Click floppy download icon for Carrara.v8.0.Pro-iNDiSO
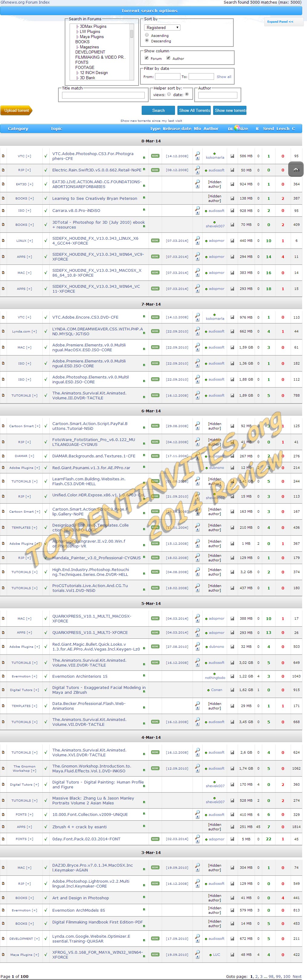This screenshot has height=980, width=307. (232, 210)
